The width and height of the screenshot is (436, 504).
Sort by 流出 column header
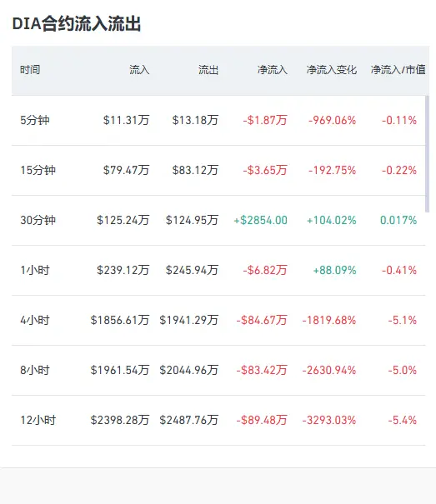208,70
